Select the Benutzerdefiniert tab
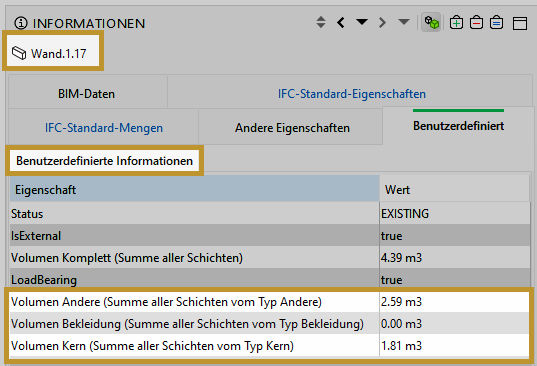The width and height of the screenshot is (537, 366). (x=458, y=126)
